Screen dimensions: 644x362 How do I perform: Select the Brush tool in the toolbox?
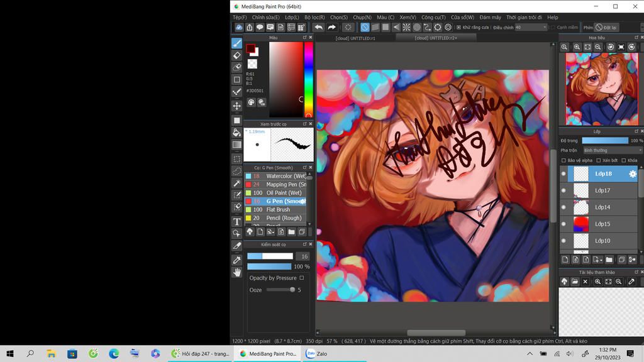(237, 43)
